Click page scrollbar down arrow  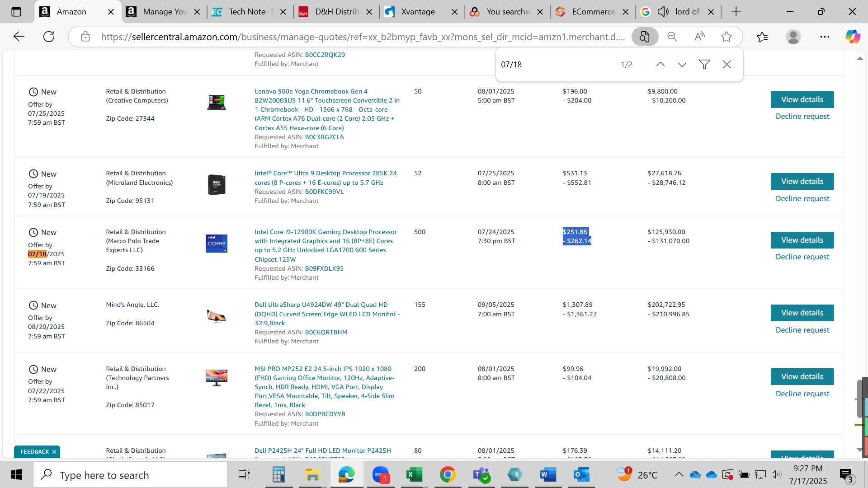(859, 450)
